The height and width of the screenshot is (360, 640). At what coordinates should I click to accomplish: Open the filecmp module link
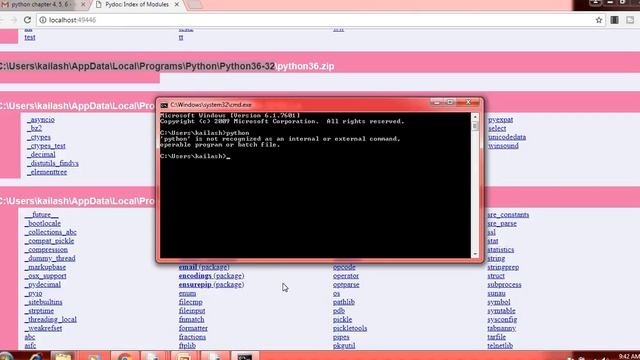pos(191,302)
